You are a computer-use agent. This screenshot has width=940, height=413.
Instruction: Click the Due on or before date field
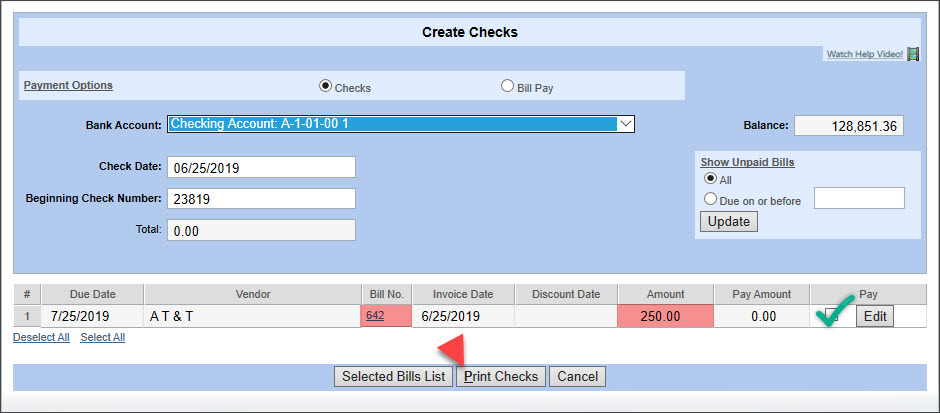[x=859, y=198]
